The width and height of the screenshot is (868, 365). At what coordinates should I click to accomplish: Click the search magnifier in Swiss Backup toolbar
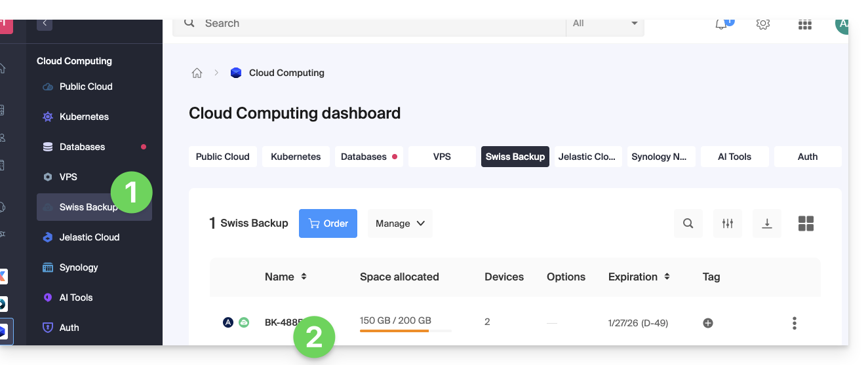688,223
